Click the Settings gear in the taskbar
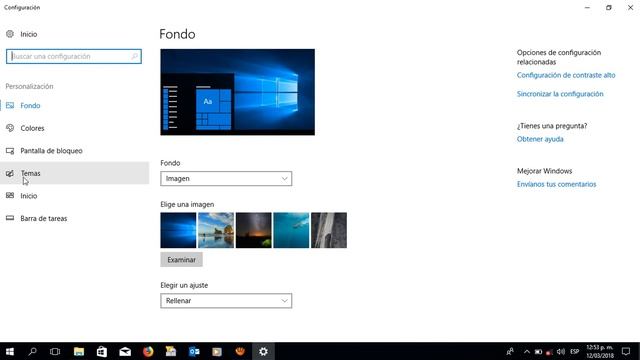This screenshot has height=360, width=640. pyautogui.click(x=263, y=351)
